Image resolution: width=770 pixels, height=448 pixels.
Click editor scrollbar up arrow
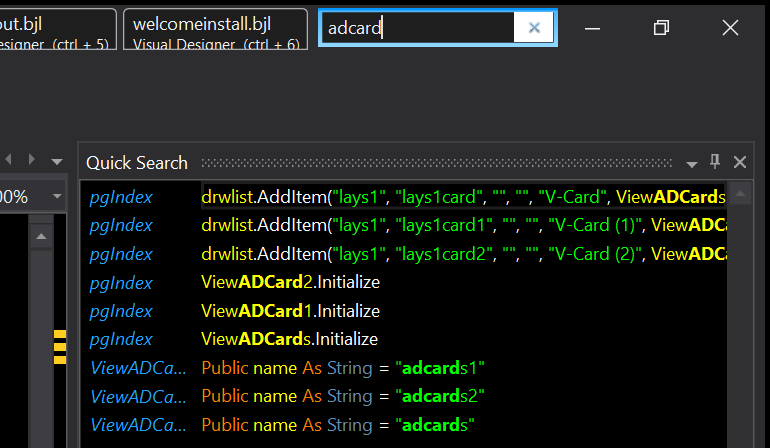[x=42, y=236]
